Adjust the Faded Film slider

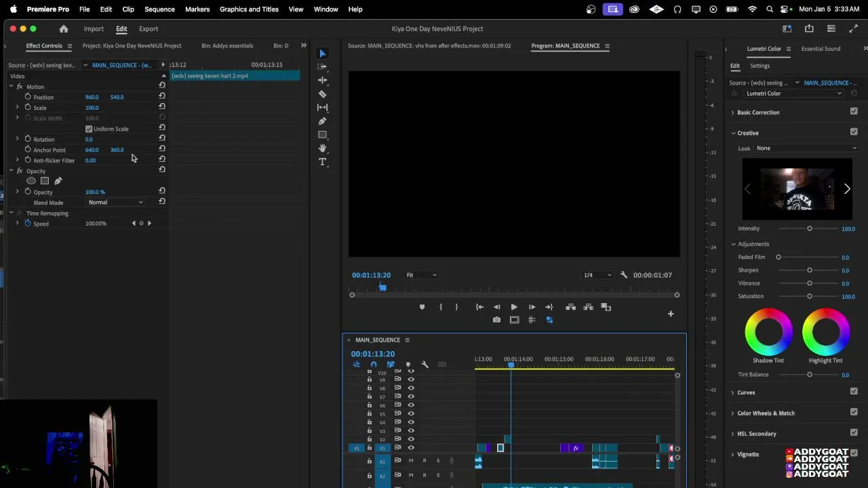coord(809,257)
